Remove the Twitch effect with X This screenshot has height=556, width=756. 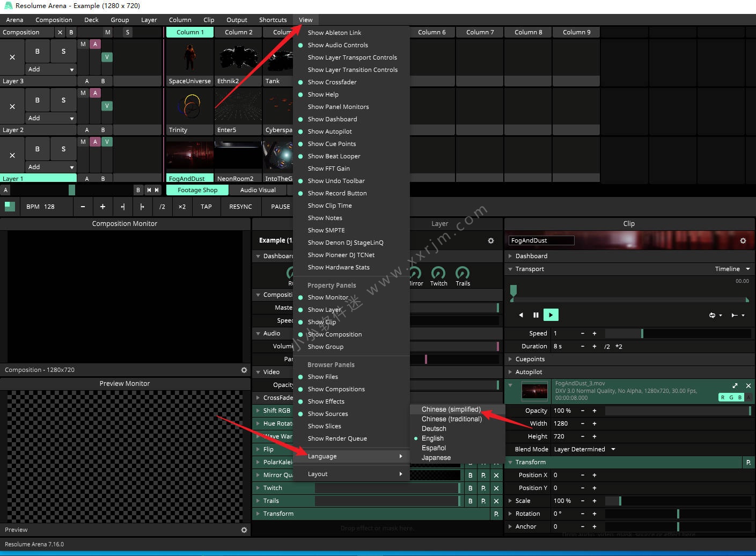[496, 488]
